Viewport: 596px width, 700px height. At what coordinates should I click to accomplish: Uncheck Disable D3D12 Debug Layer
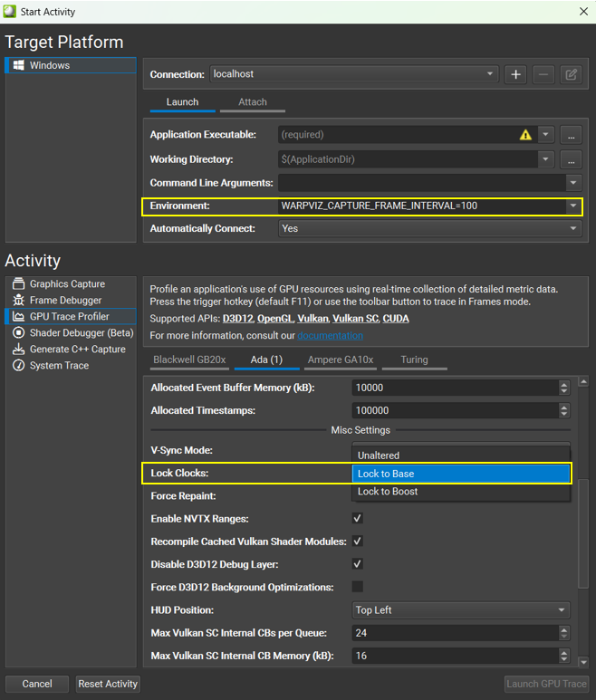click(358, 564)
